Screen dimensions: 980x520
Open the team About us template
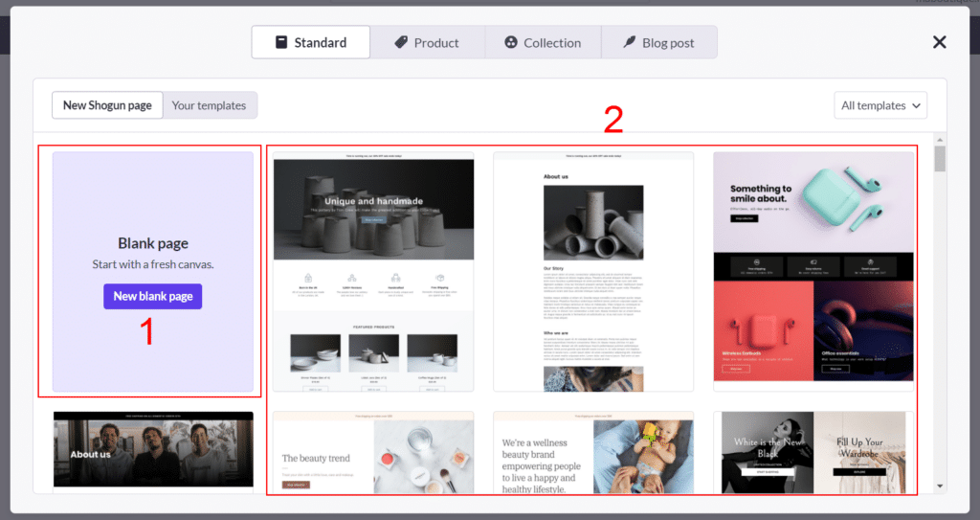153,450
